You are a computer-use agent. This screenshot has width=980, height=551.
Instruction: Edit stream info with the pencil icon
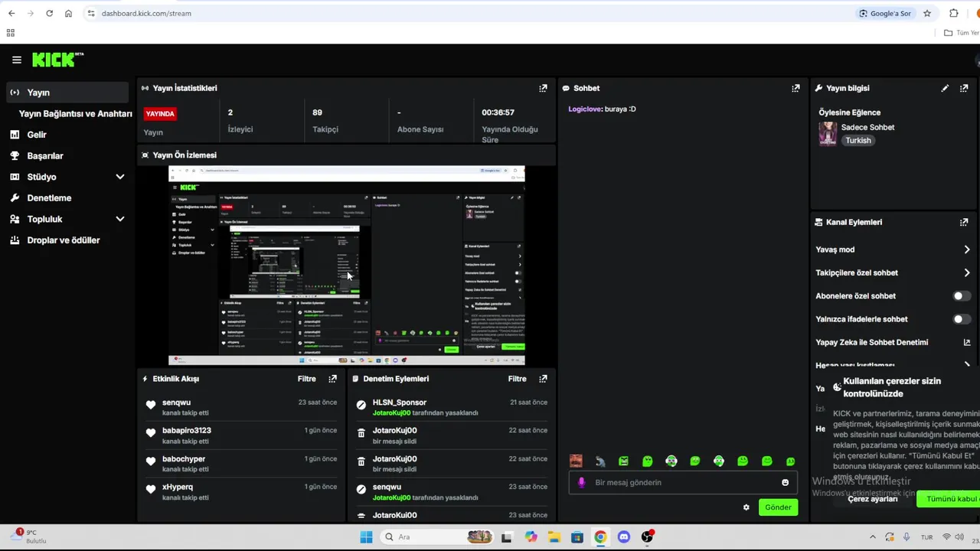pos(945,88)
